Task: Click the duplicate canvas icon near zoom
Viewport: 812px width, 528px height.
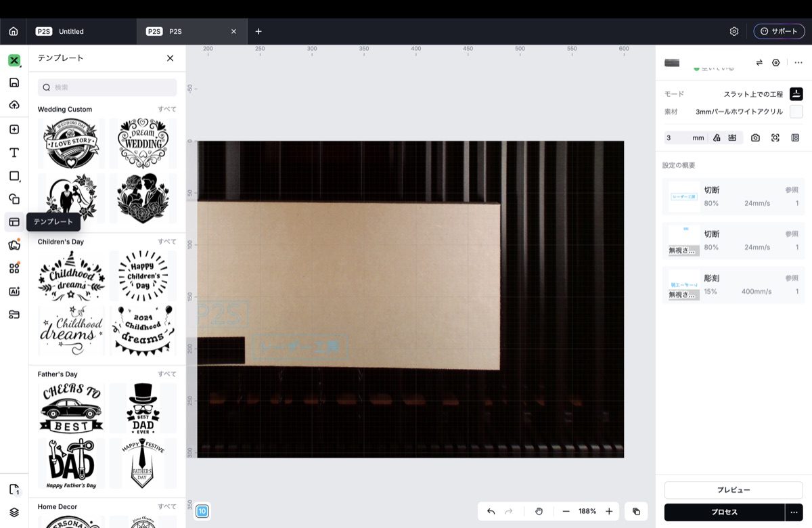Action: 636,511
